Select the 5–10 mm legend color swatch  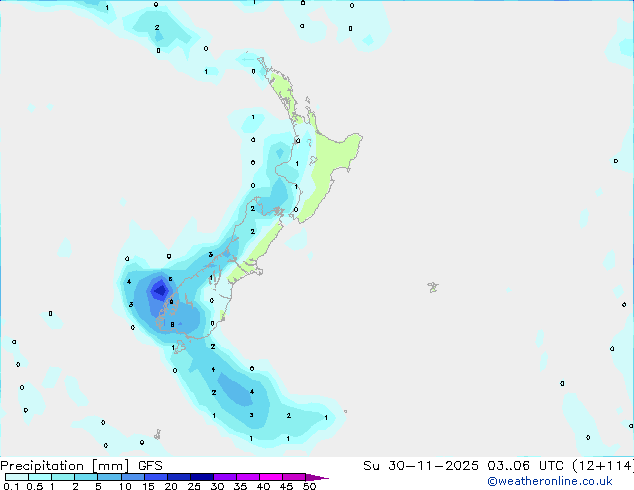click(x=109, y=477)
